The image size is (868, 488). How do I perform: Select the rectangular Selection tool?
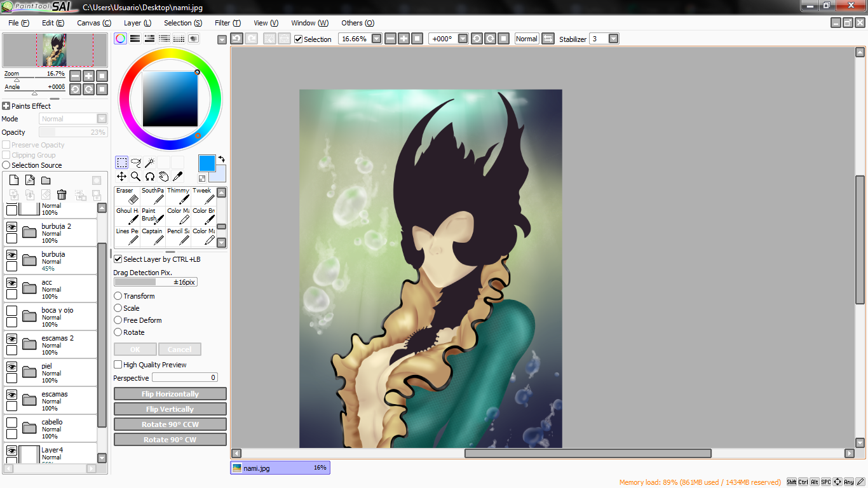tap(121, 163)
